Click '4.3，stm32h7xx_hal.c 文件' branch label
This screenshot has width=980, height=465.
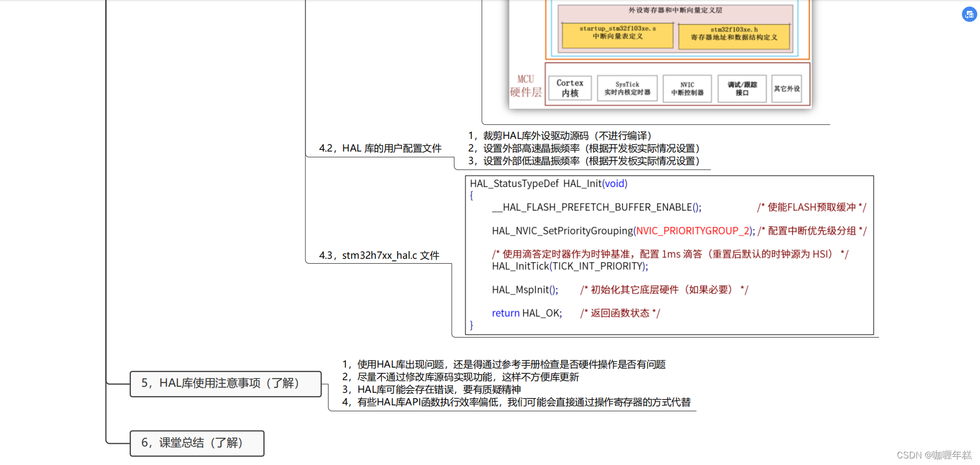[x=379, y=255]
